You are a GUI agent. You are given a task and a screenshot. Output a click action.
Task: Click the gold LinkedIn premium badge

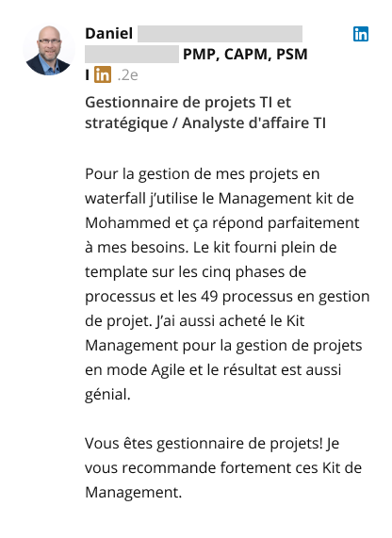(103, 74)
